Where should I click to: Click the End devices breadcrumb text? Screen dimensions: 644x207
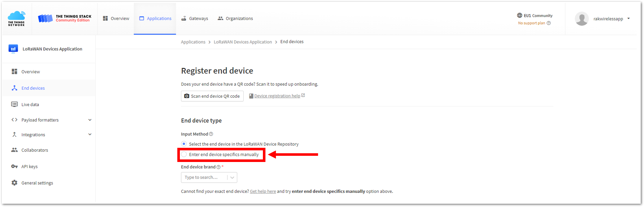pos(292,42)
